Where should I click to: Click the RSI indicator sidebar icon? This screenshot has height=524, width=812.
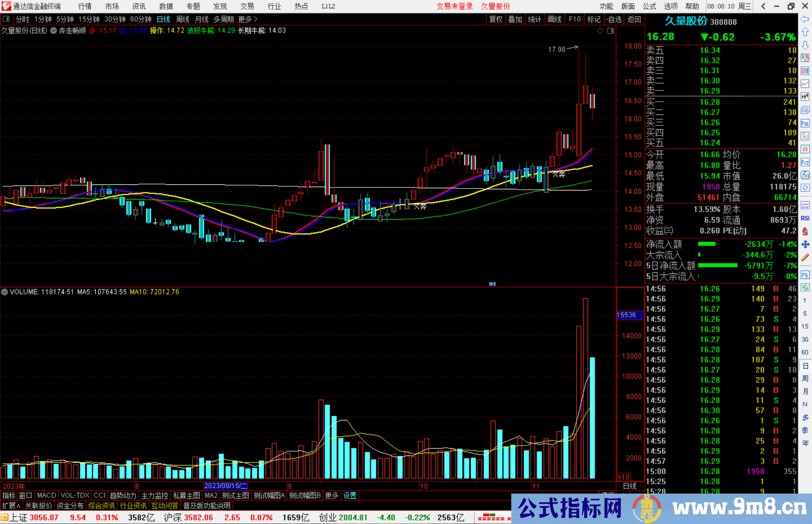coord(805,218)
